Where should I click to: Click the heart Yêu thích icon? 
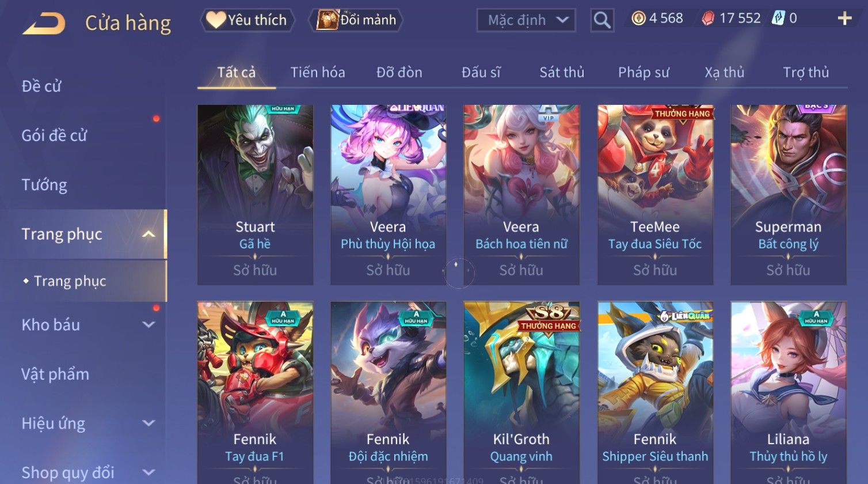click(216, 20)
